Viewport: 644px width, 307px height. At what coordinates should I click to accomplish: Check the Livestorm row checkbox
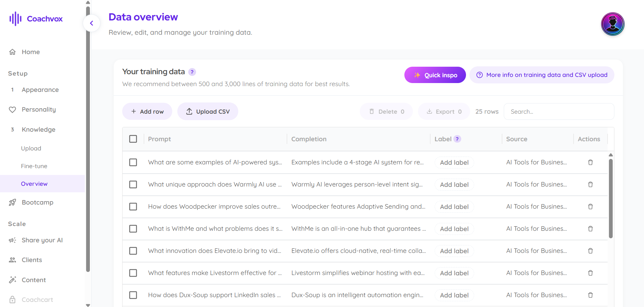click(133, 273)
